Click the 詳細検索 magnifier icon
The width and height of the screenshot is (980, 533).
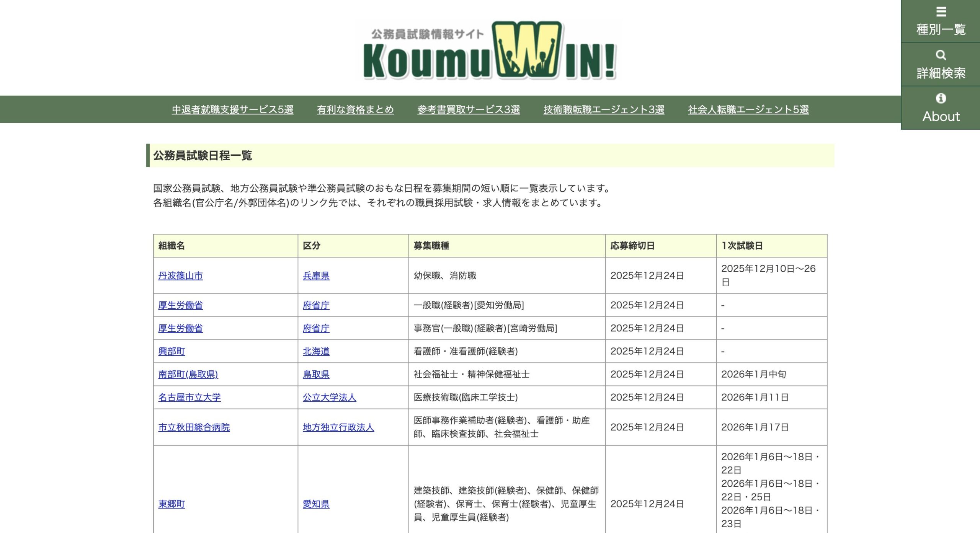(x=941, y=55)
